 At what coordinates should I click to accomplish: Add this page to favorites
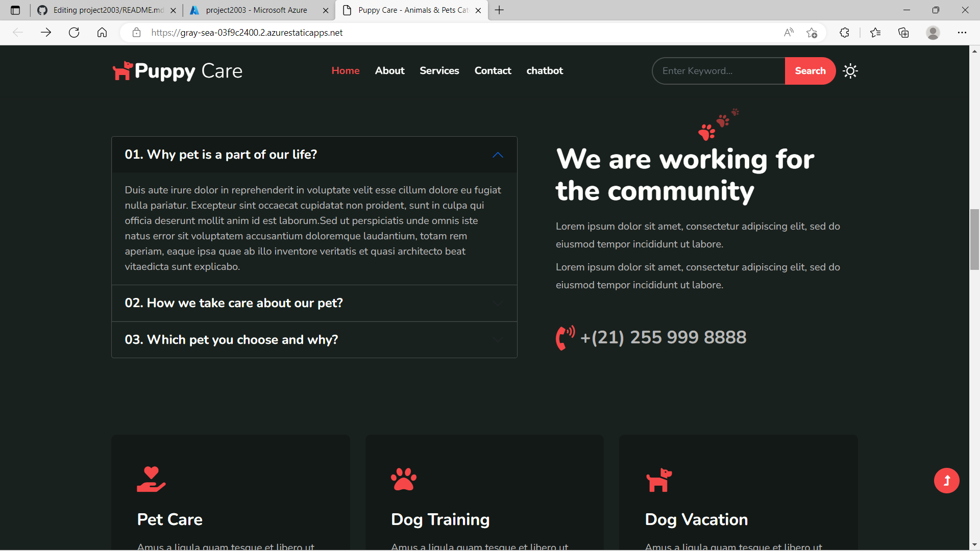tap(812, 33)
